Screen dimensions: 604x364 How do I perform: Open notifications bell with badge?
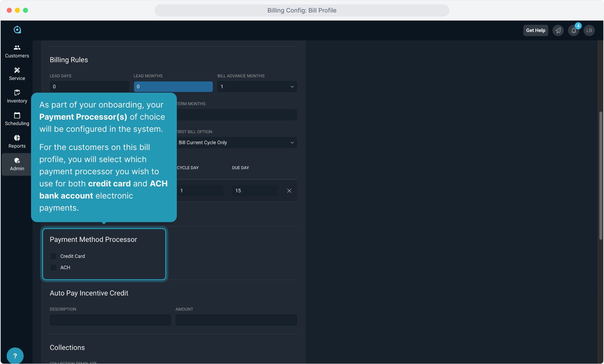pyautogui.click(x=574, y=30)
